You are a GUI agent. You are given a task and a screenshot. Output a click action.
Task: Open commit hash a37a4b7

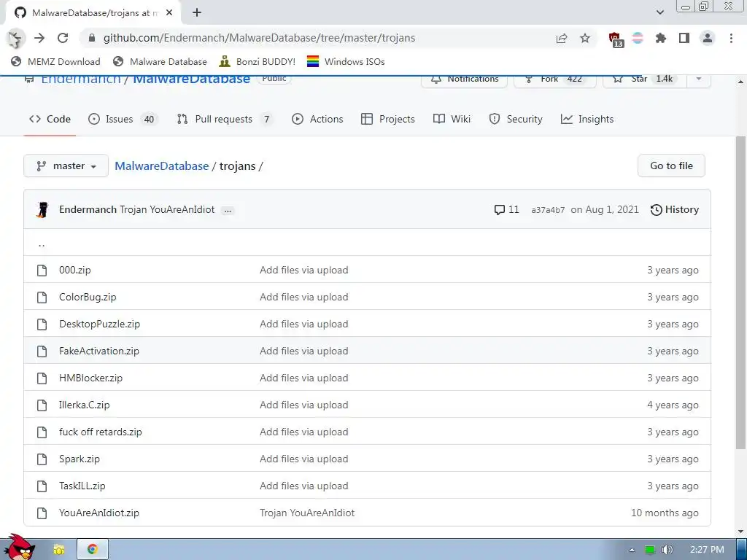click(548, 210)
